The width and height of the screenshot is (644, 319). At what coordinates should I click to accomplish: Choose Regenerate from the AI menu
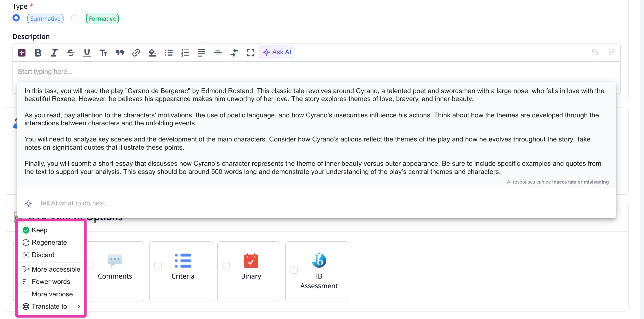pos(49,242)
